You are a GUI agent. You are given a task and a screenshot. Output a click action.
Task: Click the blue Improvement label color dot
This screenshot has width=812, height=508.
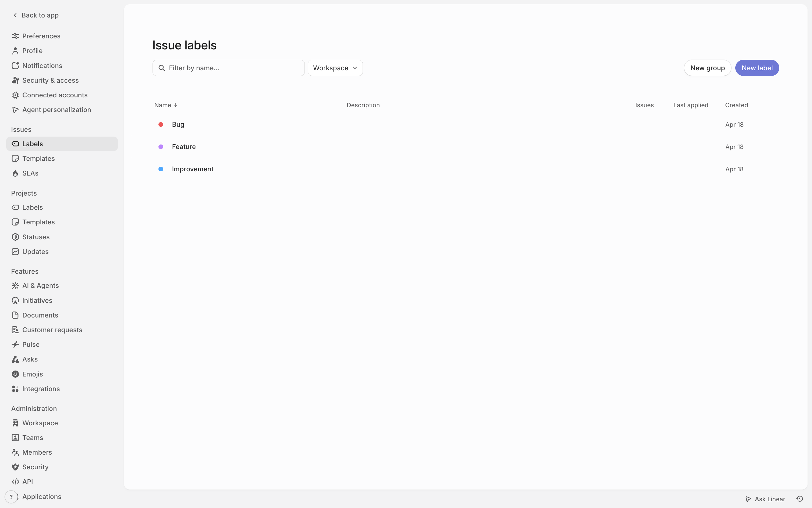coord(161,169)
